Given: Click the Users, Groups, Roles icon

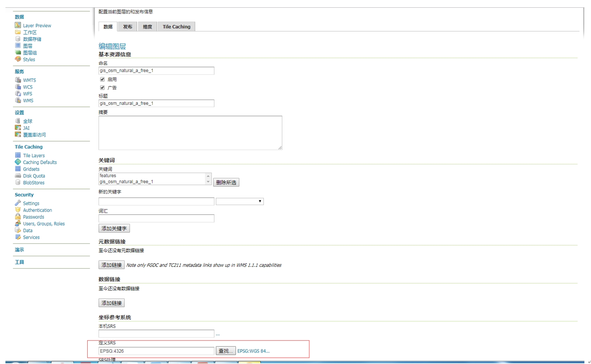Looking at the screenshot, I should click(x=18, y=224).
